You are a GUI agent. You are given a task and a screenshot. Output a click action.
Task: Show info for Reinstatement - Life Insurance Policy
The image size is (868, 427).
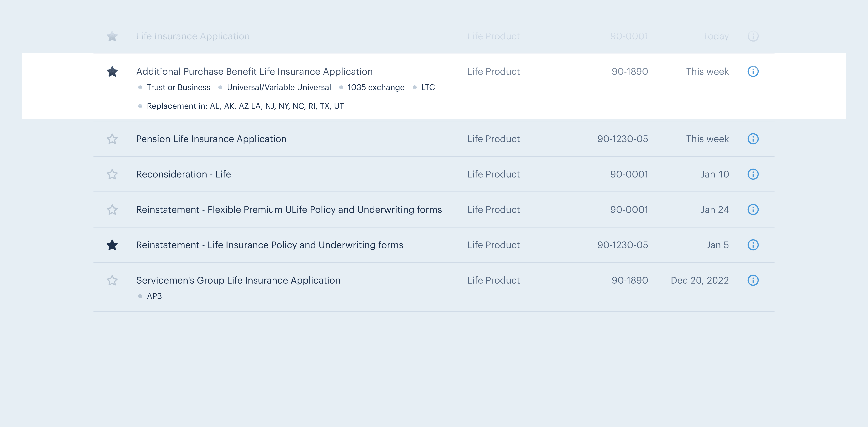pyautogui.click(x=753, y=245)
